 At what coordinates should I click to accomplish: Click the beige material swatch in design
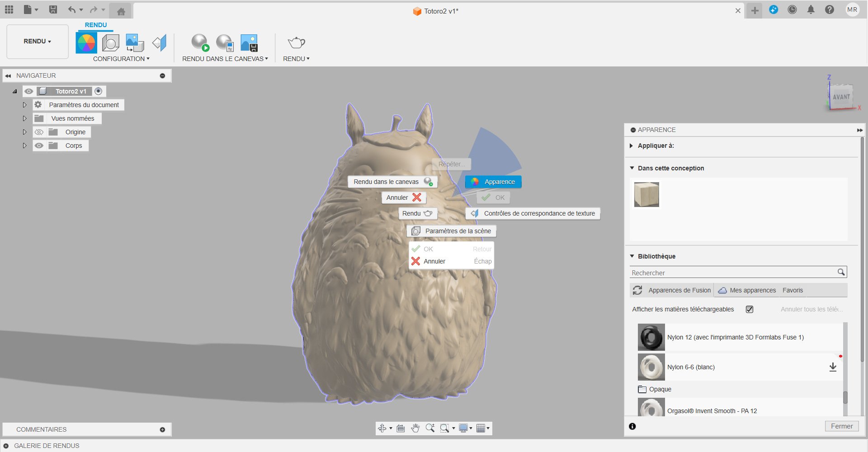pyautogui.click(x=646, y=194)
